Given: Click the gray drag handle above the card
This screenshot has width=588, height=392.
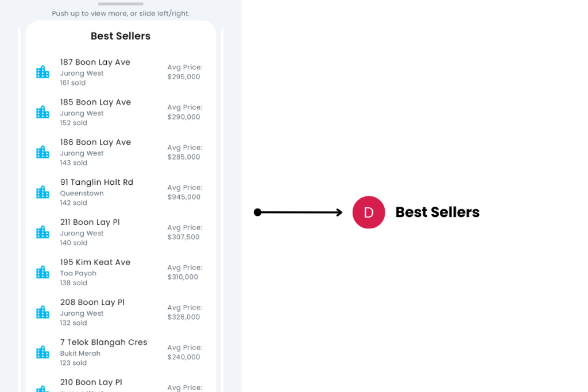Looking at the screenshot, I should point(121,3).
